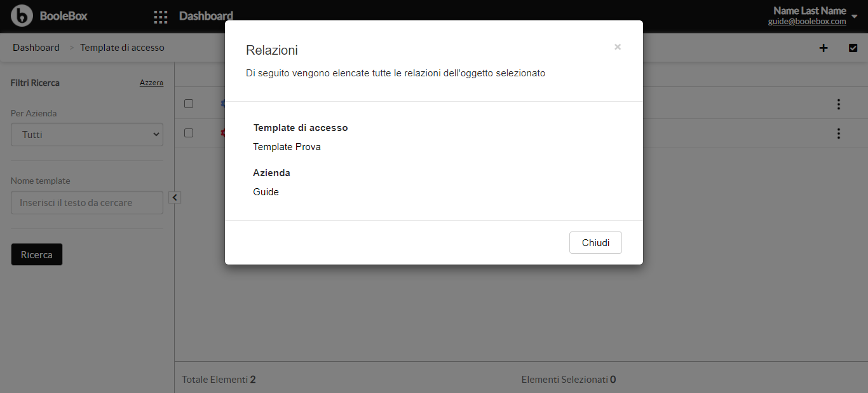Check the second row checkbox
Image resolution: width=868 pixels, height=393 pixels.
[189, 133]
